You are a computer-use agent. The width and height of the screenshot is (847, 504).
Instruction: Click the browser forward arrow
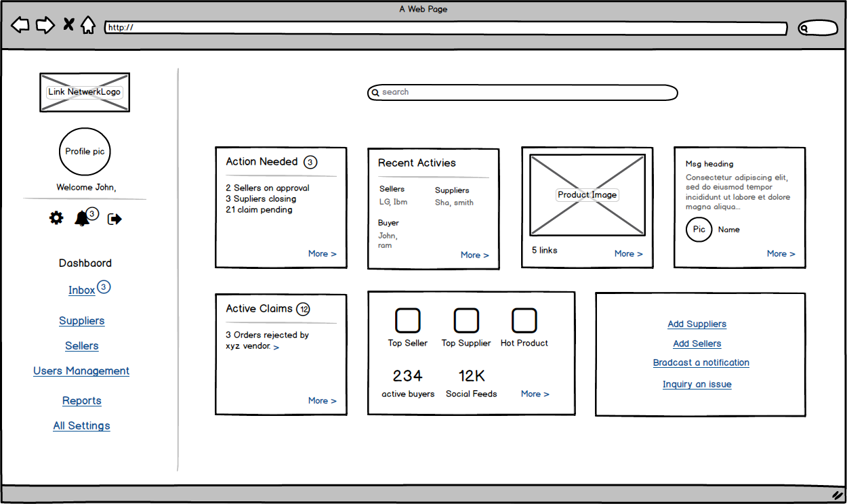point(45,26)
